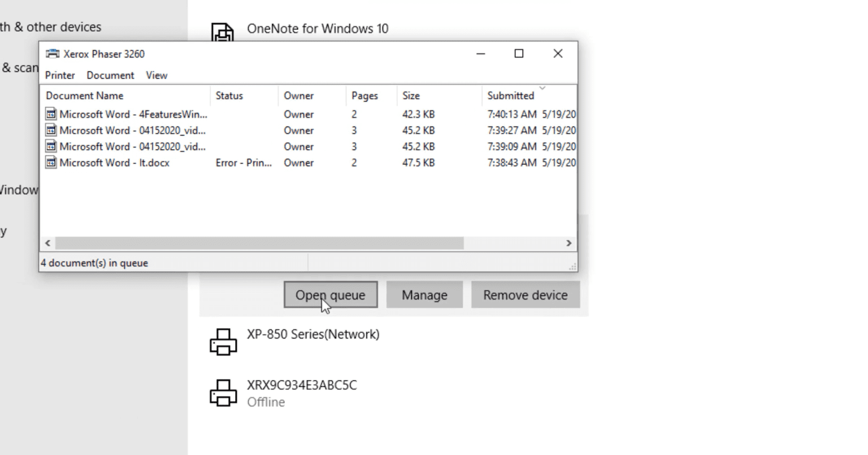Sort jobs by Status column header

click(x=229, y=95)
